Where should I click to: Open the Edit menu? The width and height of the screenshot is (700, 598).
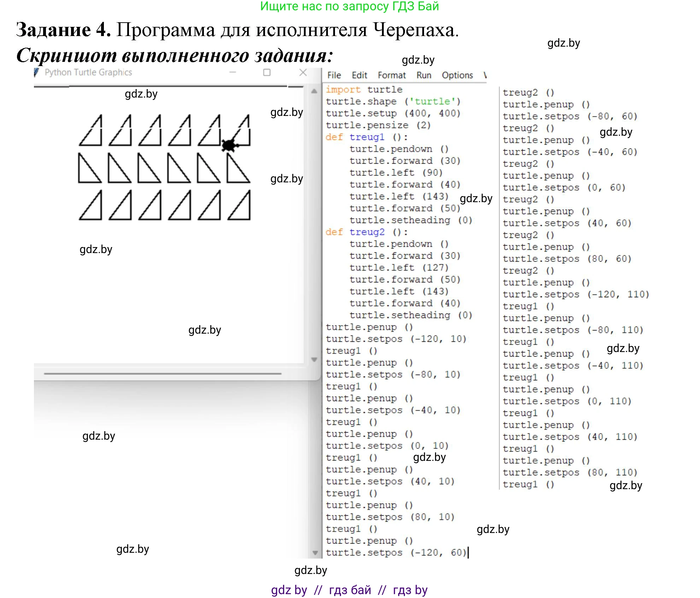359,75
